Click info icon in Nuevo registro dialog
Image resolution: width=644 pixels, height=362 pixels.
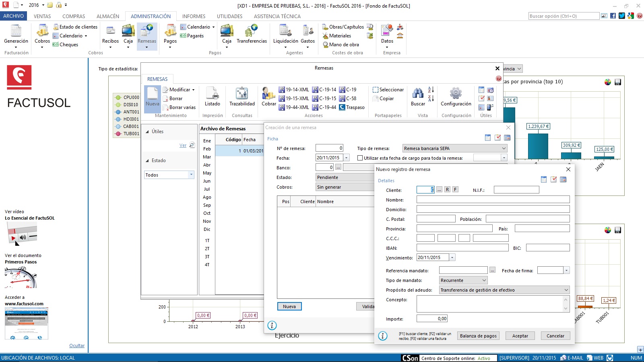tap(383, 335)
